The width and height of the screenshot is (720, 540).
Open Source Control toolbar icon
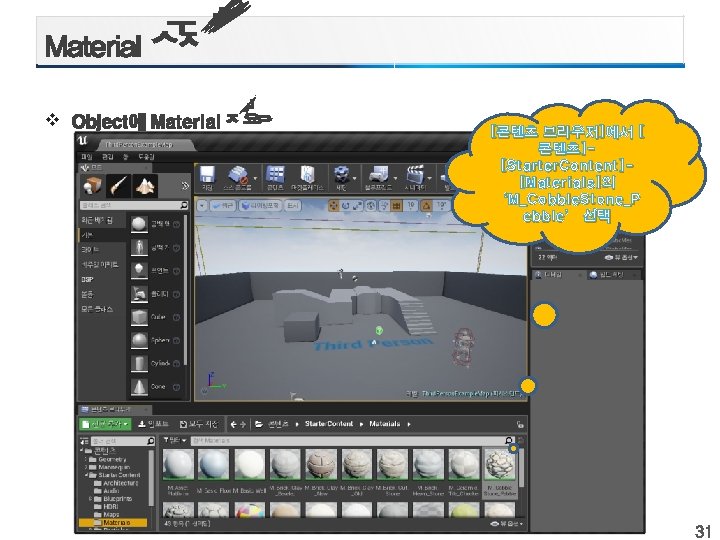(238, 175)
